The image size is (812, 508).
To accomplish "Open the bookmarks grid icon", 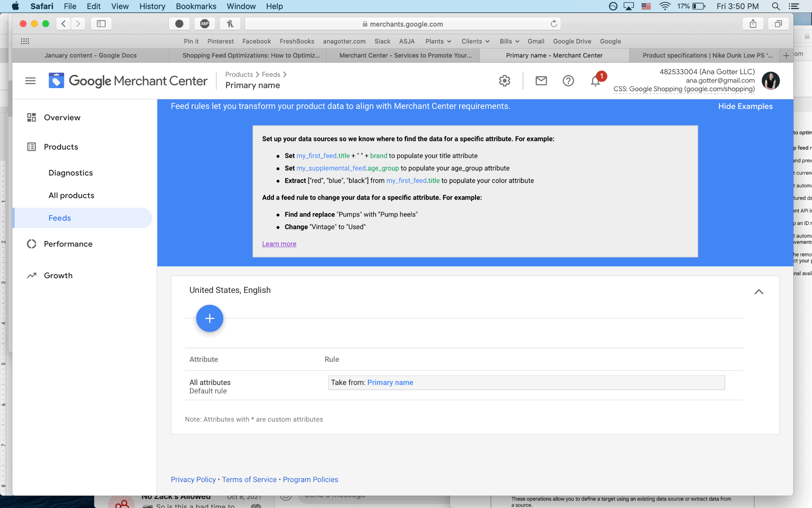I will 25,41.
